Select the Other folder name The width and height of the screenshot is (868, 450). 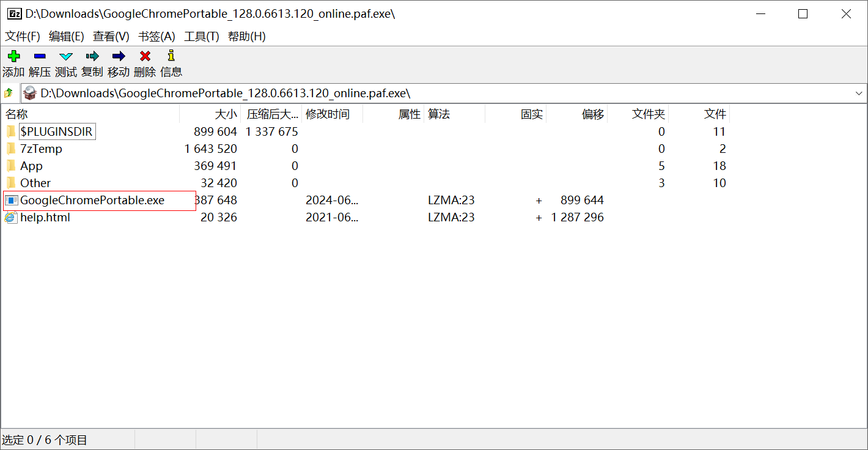35,183
